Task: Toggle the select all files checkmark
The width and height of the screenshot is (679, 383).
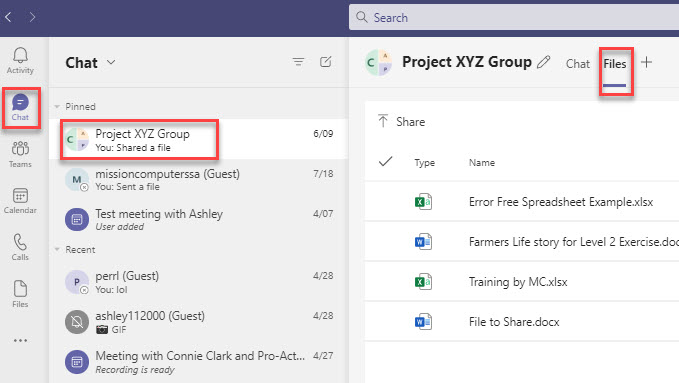Action: point(385,162)
